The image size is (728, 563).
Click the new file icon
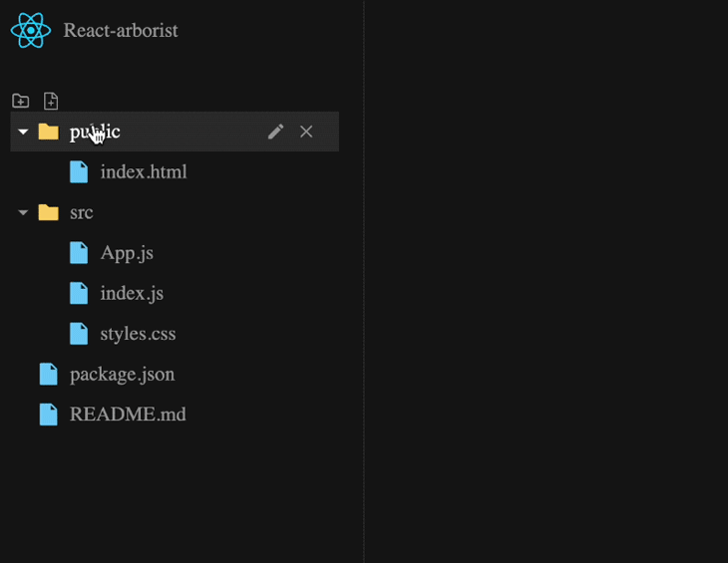point(51,101)
